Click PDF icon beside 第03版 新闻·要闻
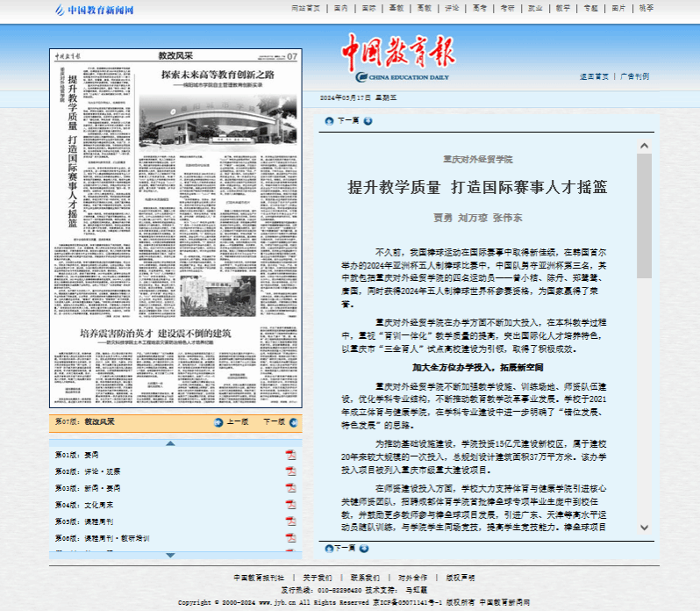 [x=290, y=488]
